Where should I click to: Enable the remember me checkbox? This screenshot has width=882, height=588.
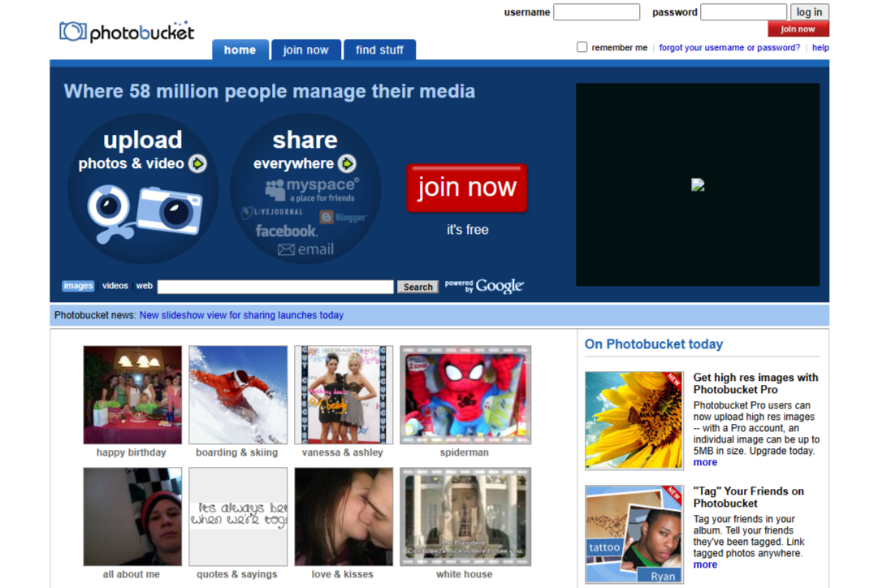click(x=582, y=47)
